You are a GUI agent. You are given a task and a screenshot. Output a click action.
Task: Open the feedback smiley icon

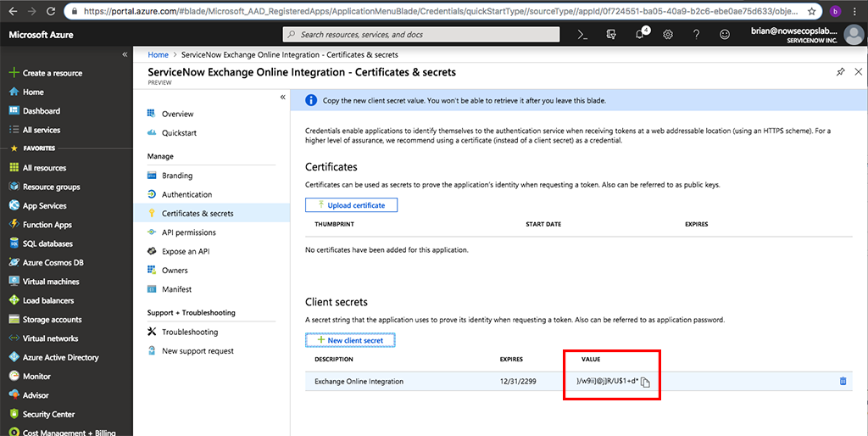(x=725, y=34)
